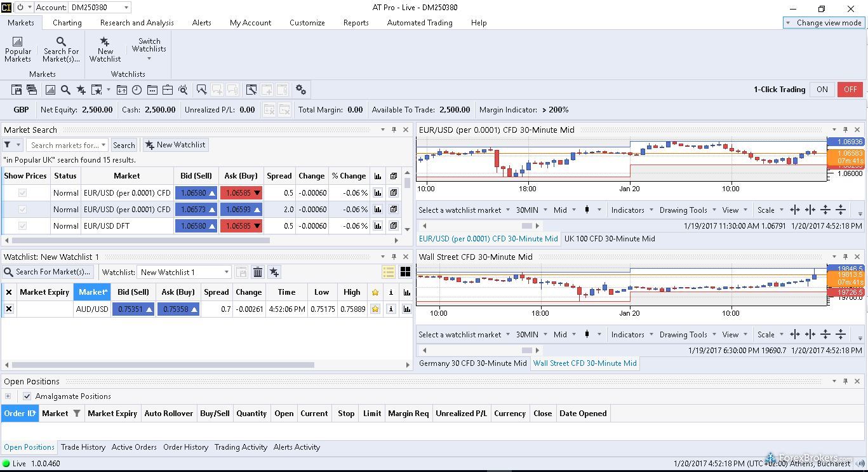
Task: Open the My Account tab
Action: (x=250, y=22)
